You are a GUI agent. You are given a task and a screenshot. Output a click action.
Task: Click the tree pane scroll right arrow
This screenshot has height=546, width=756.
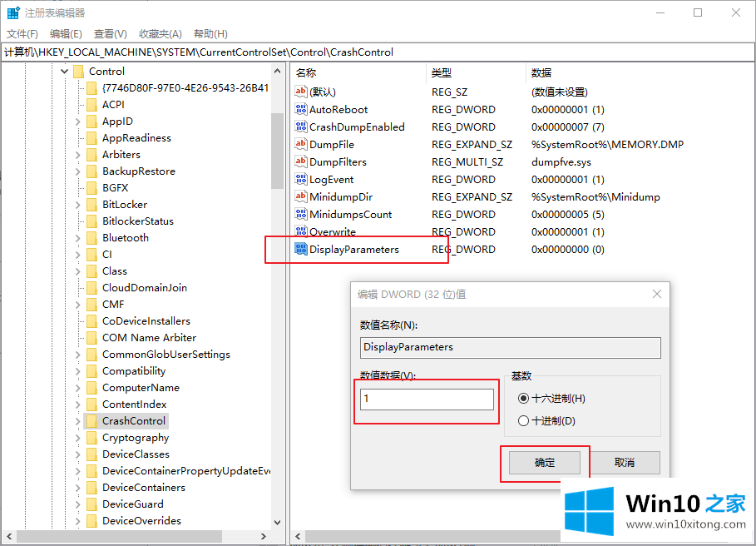[264, 536]
